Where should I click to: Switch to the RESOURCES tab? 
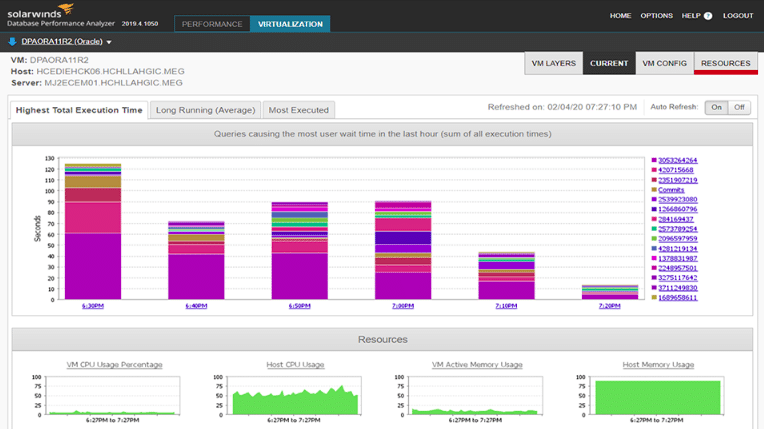coord(726,63)
